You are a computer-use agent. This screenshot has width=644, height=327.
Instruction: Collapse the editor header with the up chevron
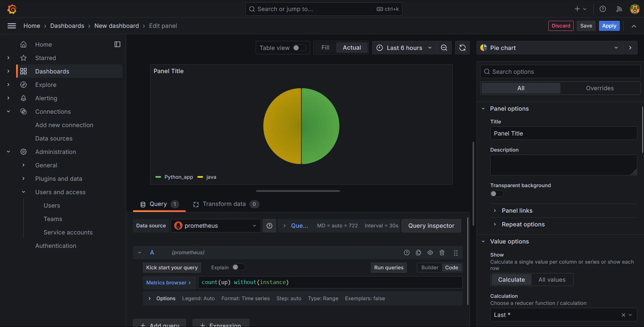click(634, 26)
